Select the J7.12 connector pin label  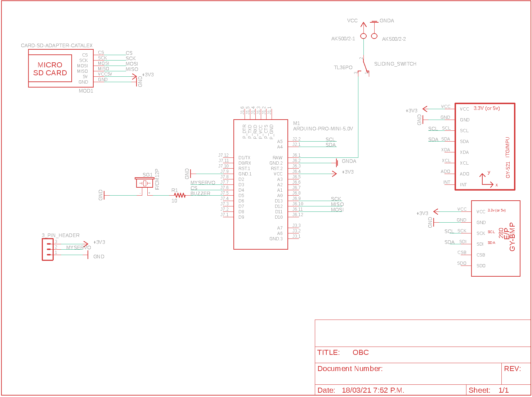(x=223, y=155)
